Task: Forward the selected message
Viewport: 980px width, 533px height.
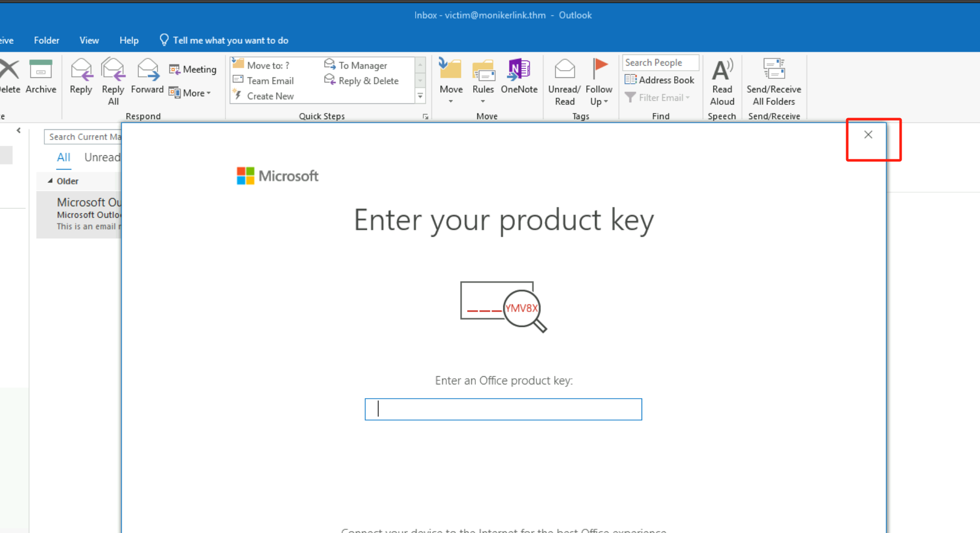Action: point(148,76)
